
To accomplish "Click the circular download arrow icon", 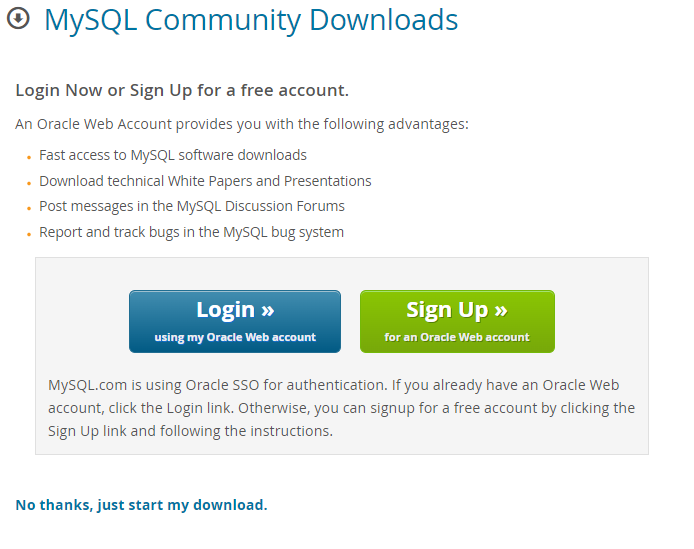I will click(18, 19).
